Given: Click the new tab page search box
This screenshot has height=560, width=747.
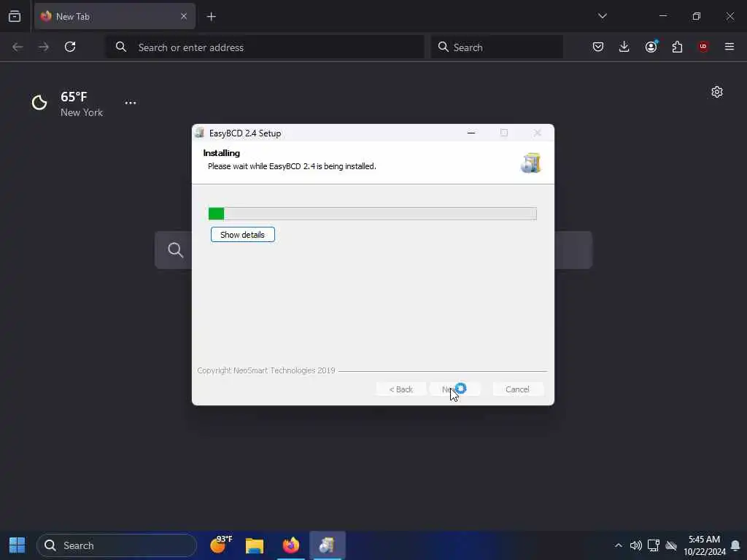Looking at the screenshot, I should tap(373, 250).
